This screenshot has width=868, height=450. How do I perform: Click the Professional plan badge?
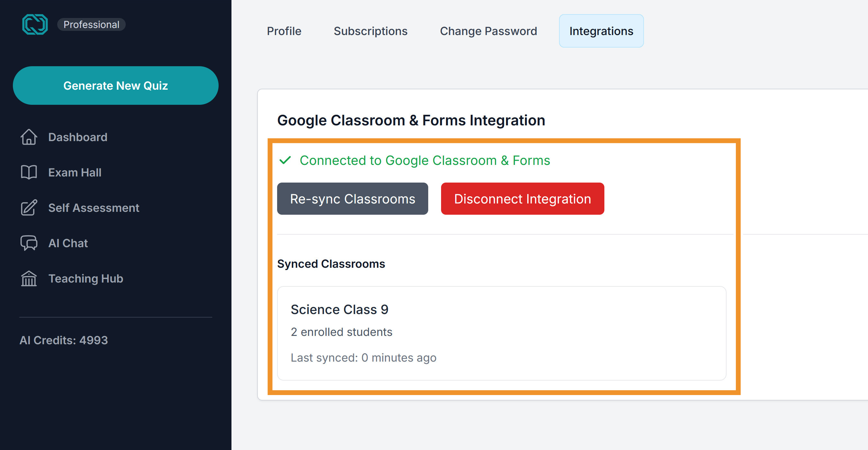(91, 24)
